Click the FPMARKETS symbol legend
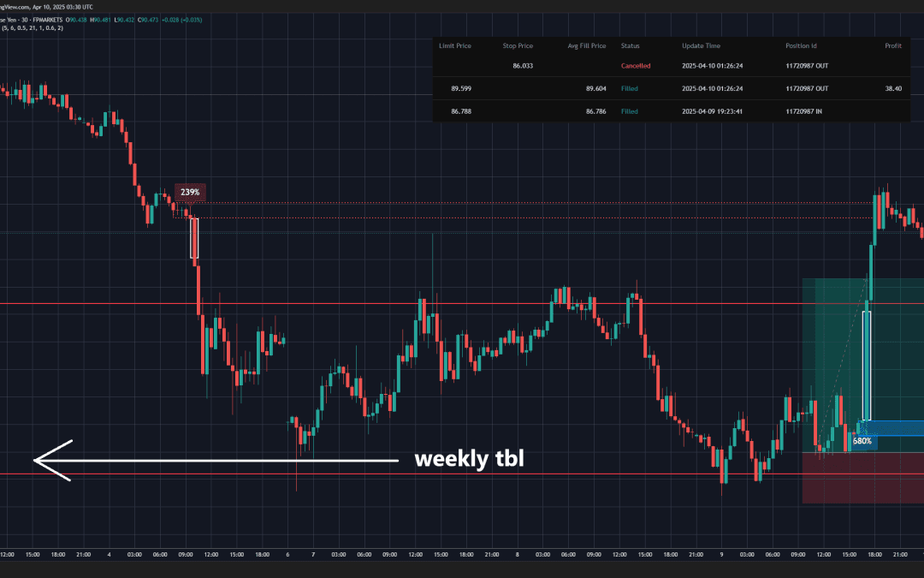Image resolution: width=924 pixels, height=578 pixels. [48, 19]
